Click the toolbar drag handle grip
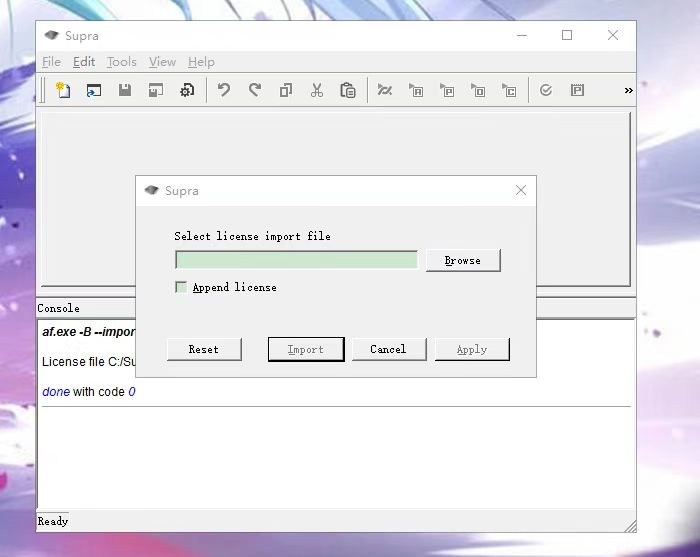The image size is (700, 557). (42, 90)
